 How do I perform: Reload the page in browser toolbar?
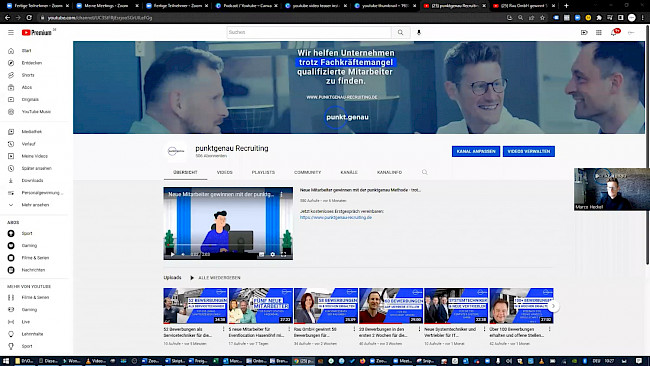[x=29, y=18]
